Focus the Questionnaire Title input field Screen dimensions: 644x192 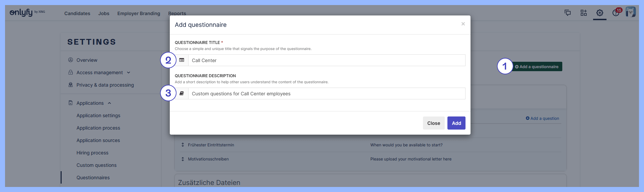tap(327, 60)
